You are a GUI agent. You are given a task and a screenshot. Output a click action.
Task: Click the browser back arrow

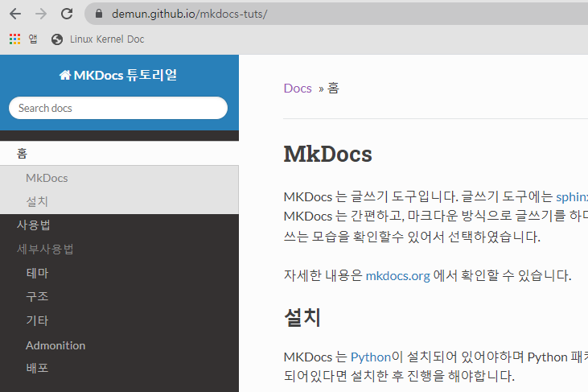click(x=15, y=14)
